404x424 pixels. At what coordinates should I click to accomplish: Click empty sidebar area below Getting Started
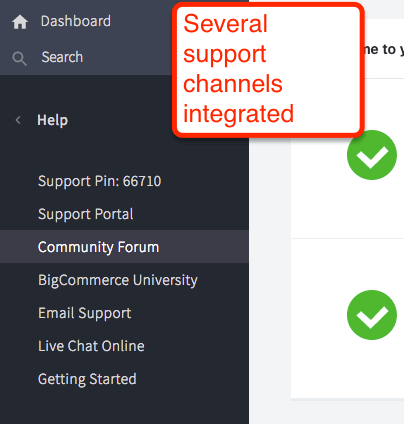[x=124, y=407]
